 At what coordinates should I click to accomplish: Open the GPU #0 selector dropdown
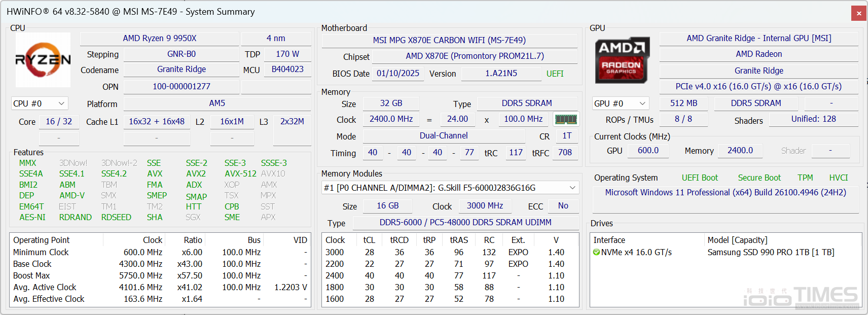[621, 103]
